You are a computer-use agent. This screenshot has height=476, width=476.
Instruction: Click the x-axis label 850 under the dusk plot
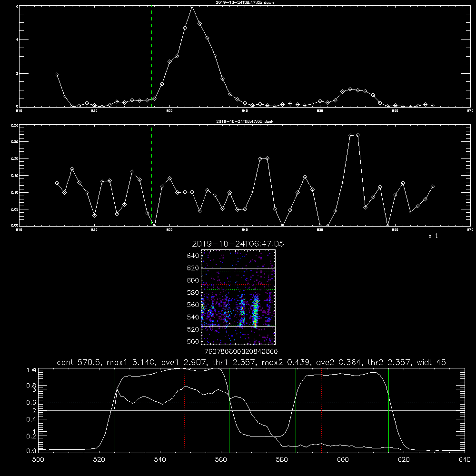320,230
